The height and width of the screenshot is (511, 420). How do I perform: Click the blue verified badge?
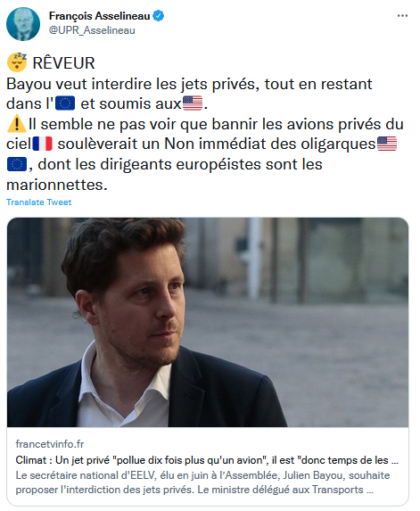tap(159, 16)
